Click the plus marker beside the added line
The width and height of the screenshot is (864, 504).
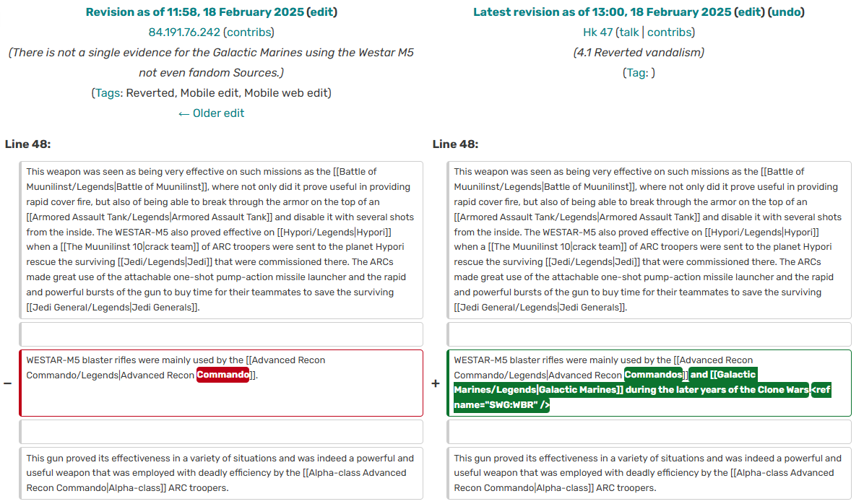click(436, 383)
